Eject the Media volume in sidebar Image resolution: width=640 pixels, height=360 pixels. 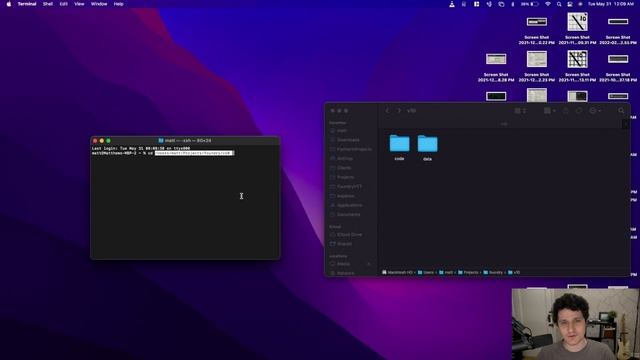coord(369,264)
